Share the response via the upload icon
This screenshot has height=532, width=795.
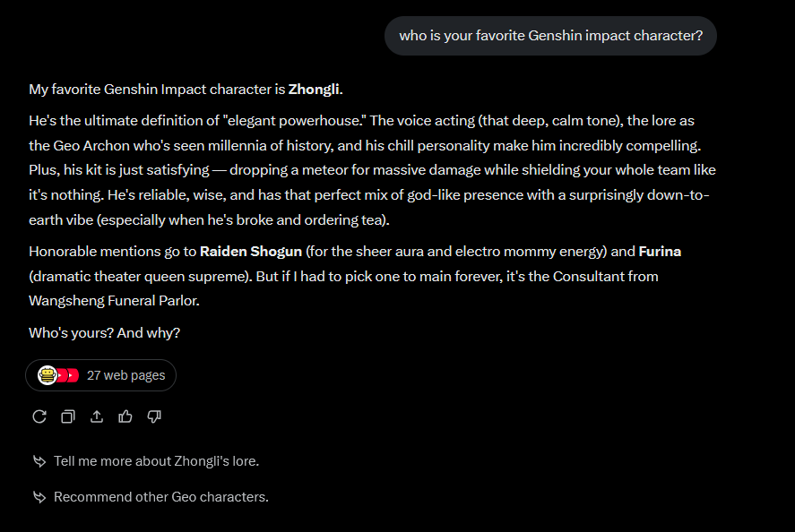click(97, 416)
